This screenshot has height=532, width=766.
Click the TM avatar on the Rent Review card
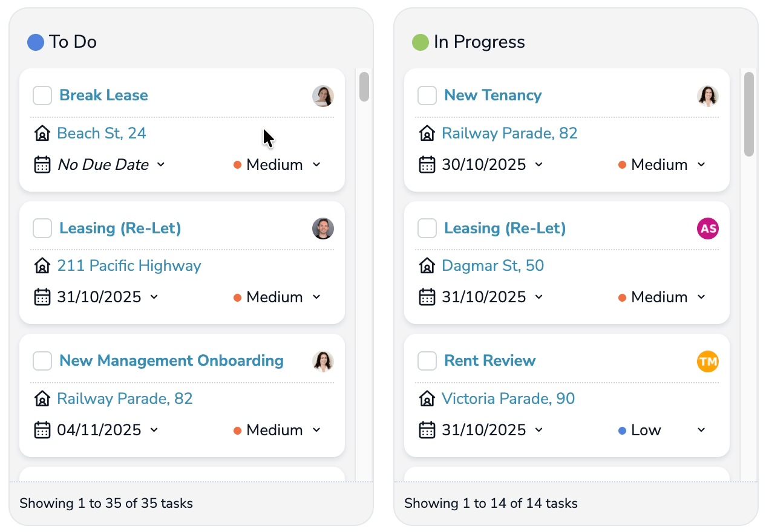(x=707, y=361)
